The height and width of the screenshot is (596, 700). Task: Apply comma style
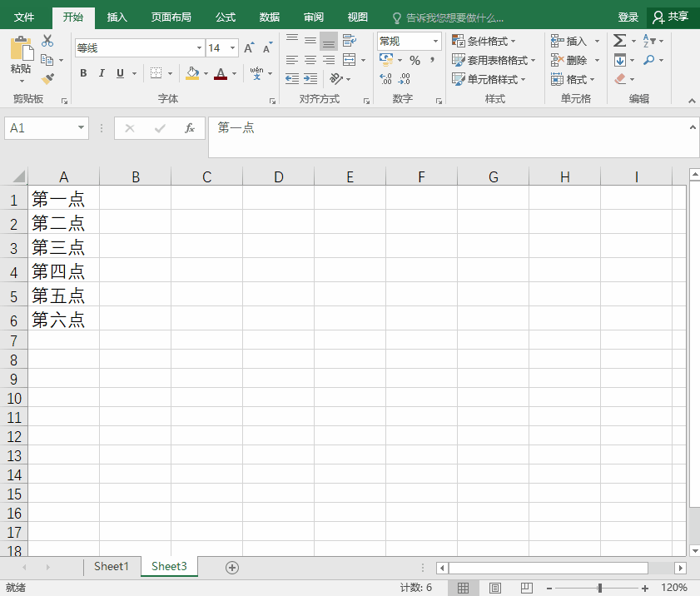pos(432,60)
